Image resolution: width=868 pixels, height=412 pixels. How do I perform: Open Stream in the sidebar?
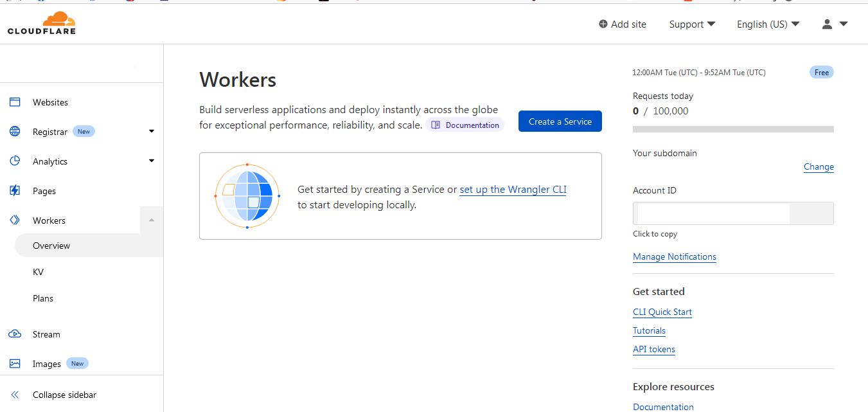pyautogui.click(x=46, y=334)
